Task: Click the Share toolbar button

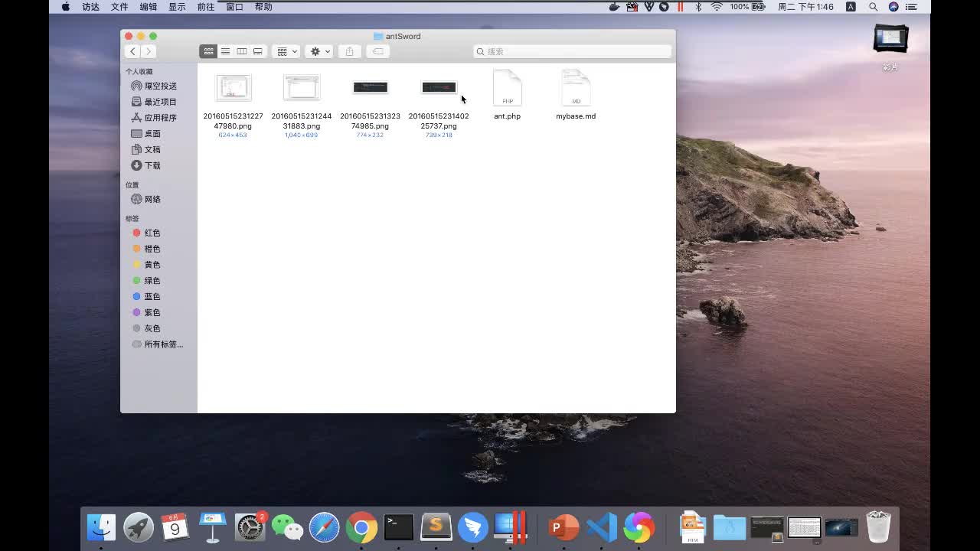Action: tap(349, 51)
